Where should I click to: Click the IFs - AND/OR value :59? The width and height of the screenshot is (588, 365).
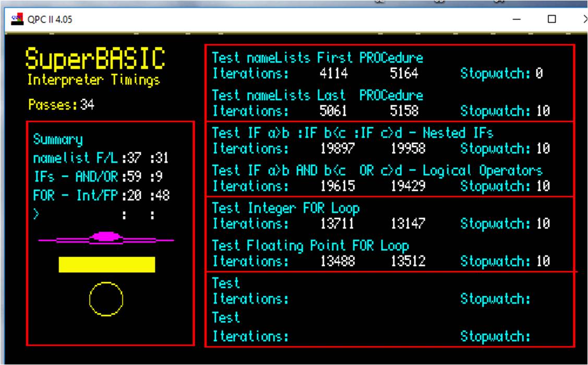coord(131,177)
